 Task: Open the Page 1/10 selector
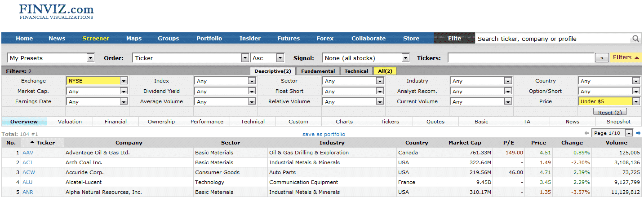click(613, 133)
